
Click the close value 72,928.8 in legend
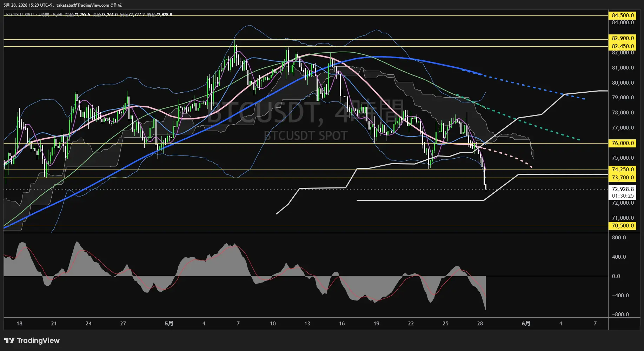coord(164,15)
